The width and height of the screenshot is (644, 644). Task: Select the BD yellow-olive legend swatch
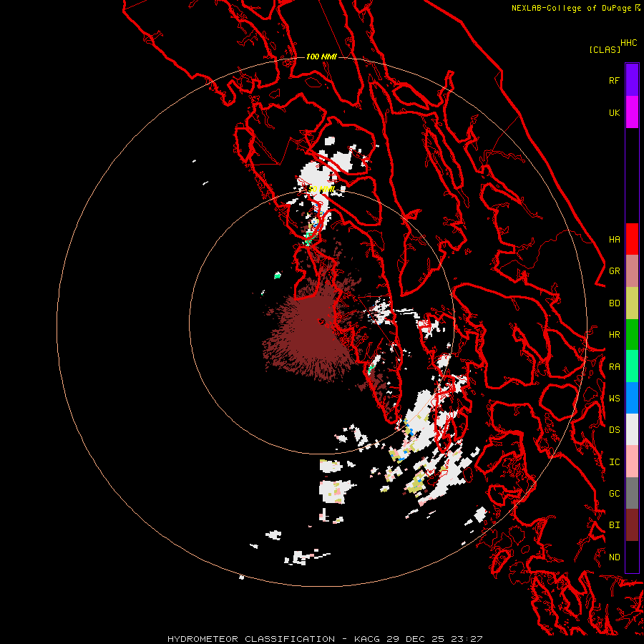[632, 303]
